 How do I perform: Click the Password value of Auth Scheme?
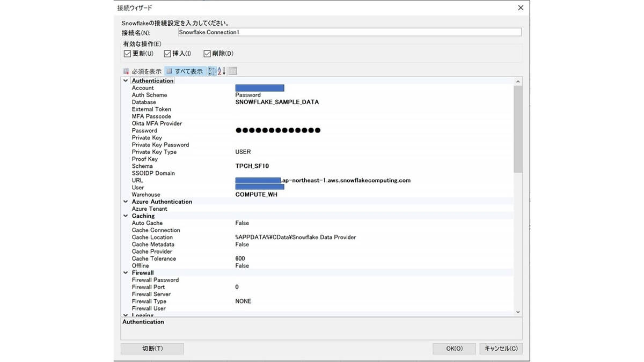pyautogui.click(x=248, y=95)
